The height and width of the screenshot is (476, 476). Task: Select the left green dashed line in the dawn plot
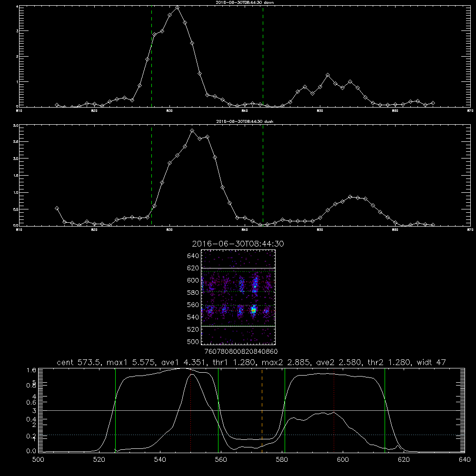point(151,56)
